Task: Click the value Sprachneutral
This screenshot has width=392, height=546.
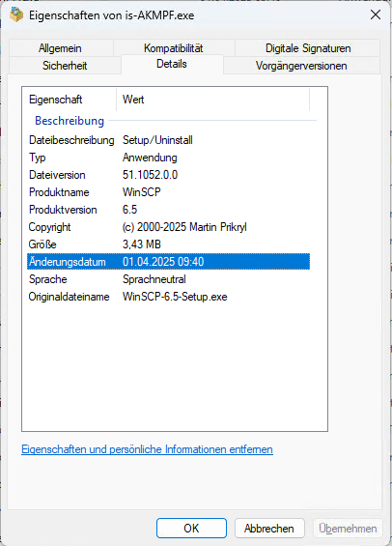Action: pos(154,279)
